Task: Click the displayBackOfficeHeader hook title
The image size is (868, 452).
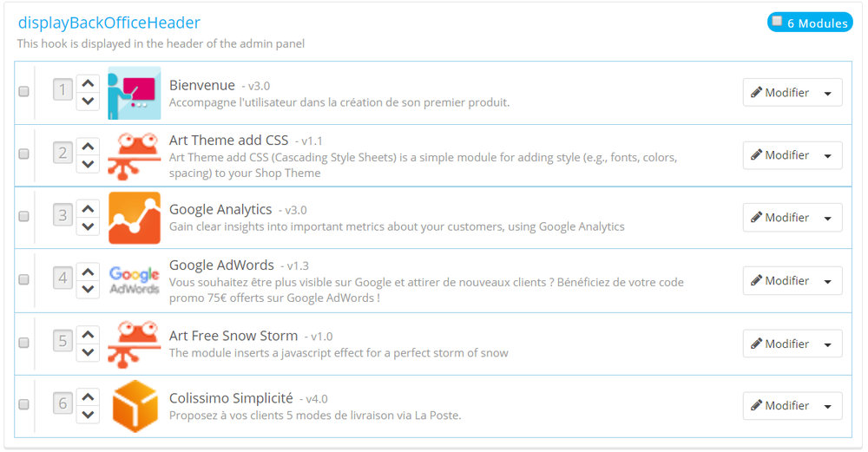Action: click(x=109, y=23)
